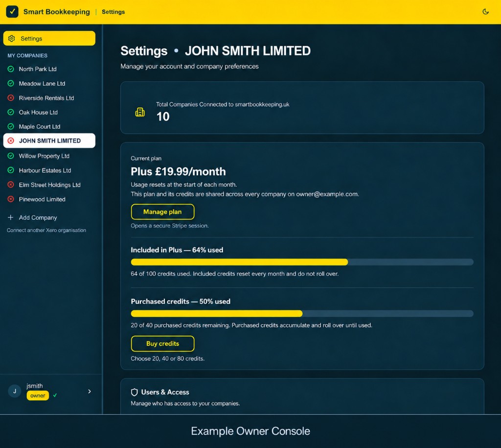Click the Smart Bookkeeping checkmark logo
Viewport: 501px width, 448px height.
pyautogui.click(x=12, y=12)
